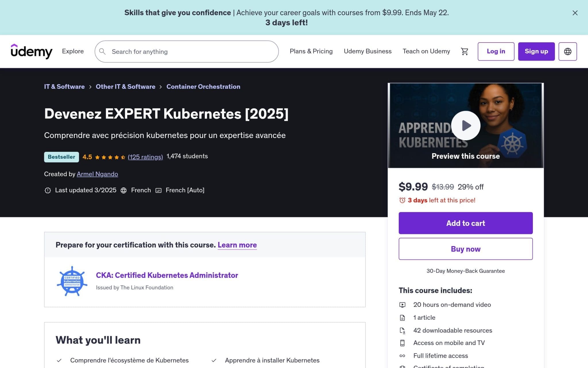The image size is (588, 368).
Task: Open CKA: Certified Kubernetes Administrator link
Action: click(x=167, y=275)
